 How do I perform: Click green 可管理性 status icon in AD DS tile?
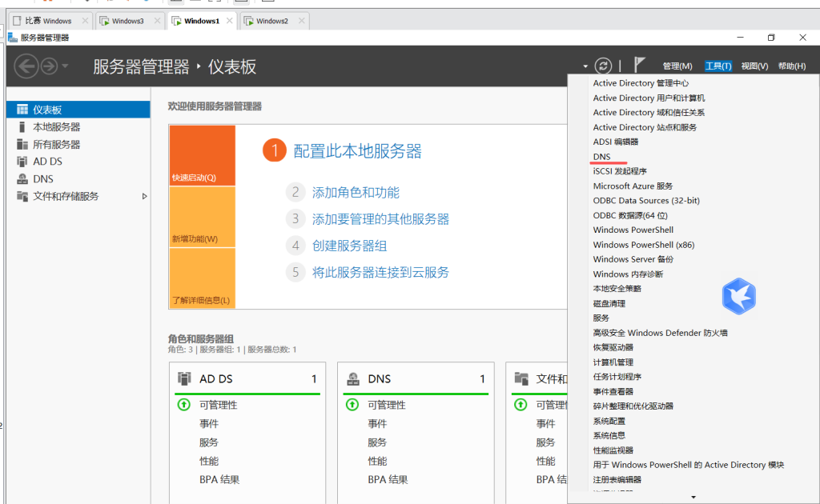(x=183, y=405)
